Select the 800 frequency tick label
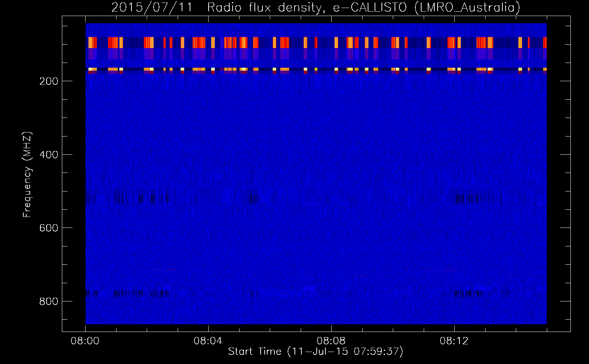 [x=49, y=301]
